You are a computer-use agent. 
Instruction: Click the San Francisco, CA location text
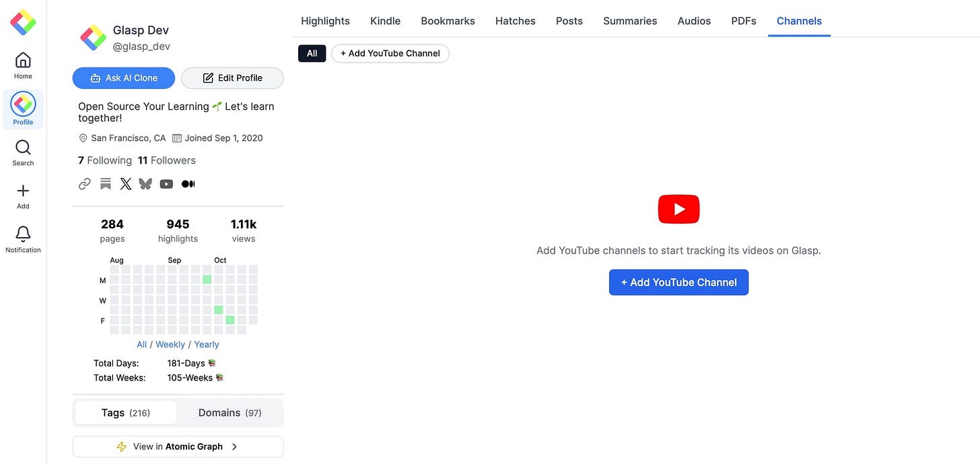pos(129,138)
